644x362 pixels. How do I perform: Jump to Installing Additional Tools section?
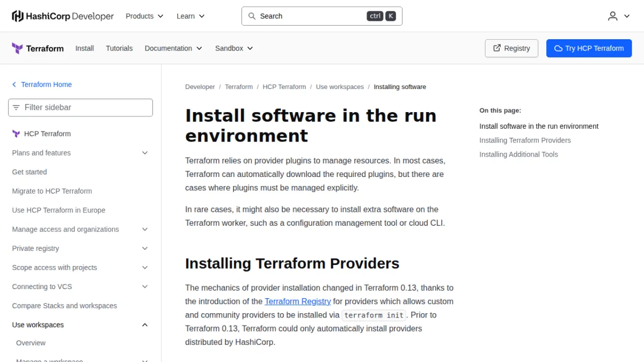518,154
